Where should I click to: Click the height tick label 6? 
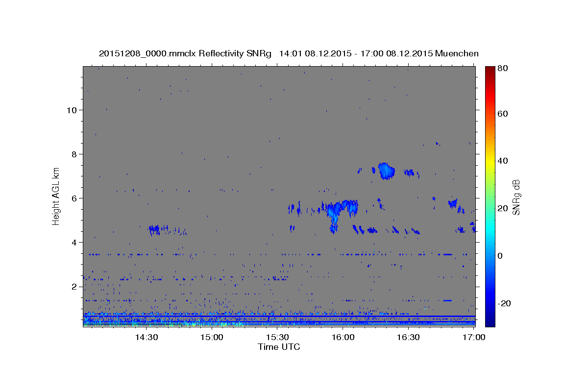coord(75,198)
